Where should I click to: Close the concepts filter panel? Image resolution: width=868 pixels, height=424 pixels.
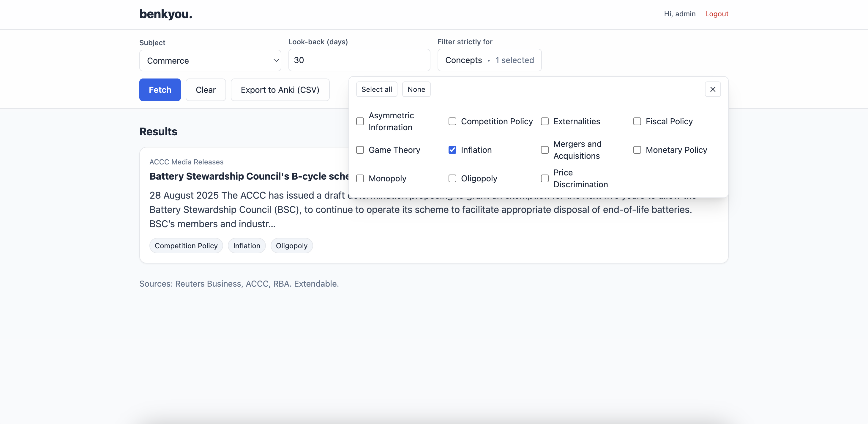pyautogui.click(x=712, y=89)
